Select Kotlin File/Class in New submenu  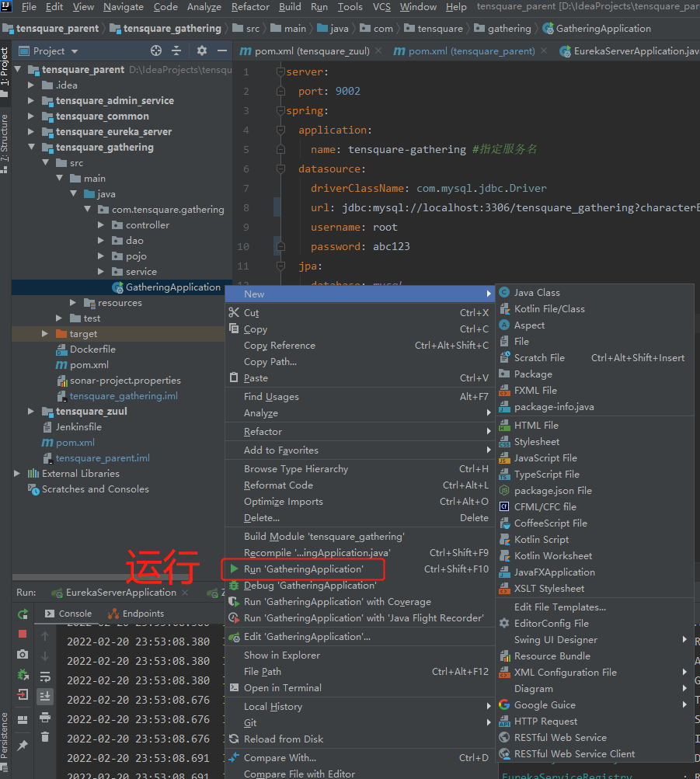pyautogui.click(x=594, y=309)
